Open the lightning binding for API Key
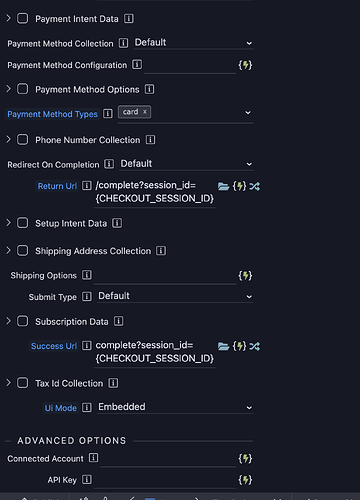Image resolution: width=360 pixels, height=500 pixels. [x=245, y=480]
